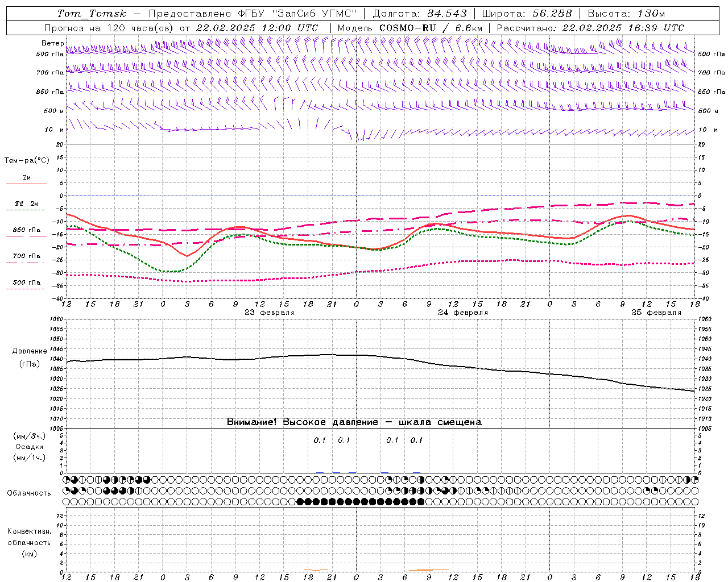Click the Ветер wind panel label
Viewport: 728px width, 582px height.
point(53,43)
